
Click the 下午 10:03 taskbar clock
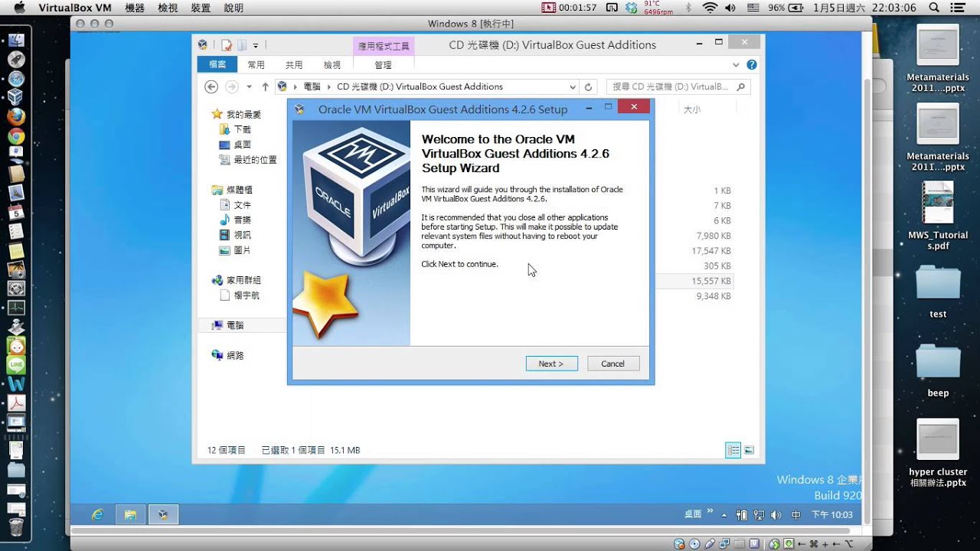(832, 515)
